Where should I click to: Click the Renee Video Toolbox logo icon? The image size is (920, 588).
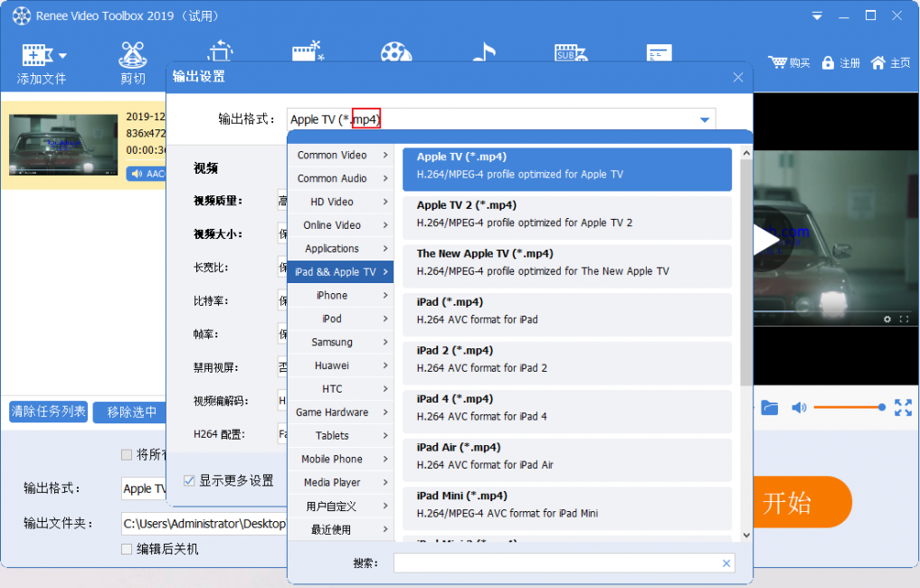pyautogui.click(x=22, y=16)
